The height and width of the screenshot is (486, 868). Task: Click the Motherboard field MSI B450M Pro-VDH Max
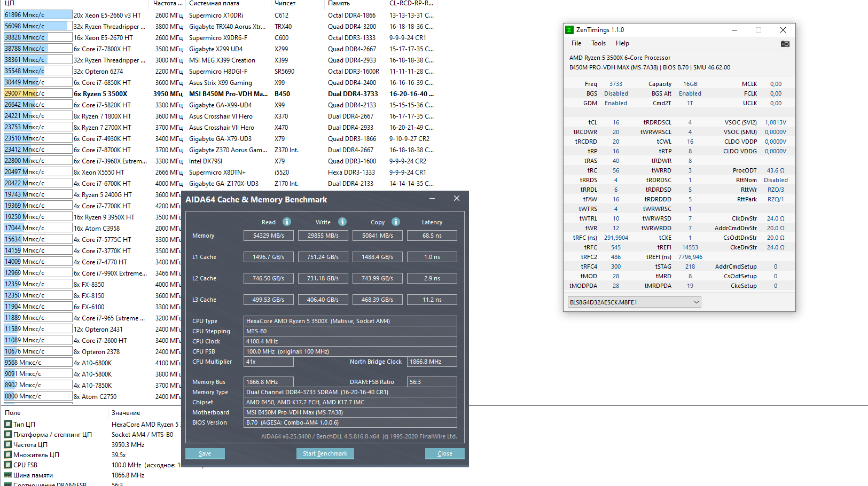(350, 412)
